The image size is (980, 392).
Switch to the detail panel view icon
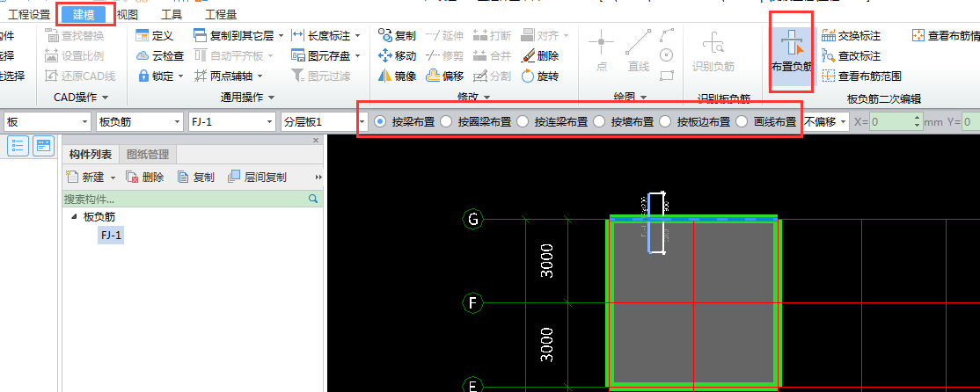43,146
